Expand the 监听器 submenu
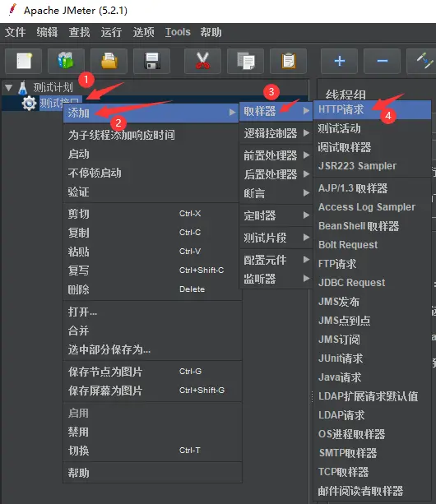 coord(276,279)
